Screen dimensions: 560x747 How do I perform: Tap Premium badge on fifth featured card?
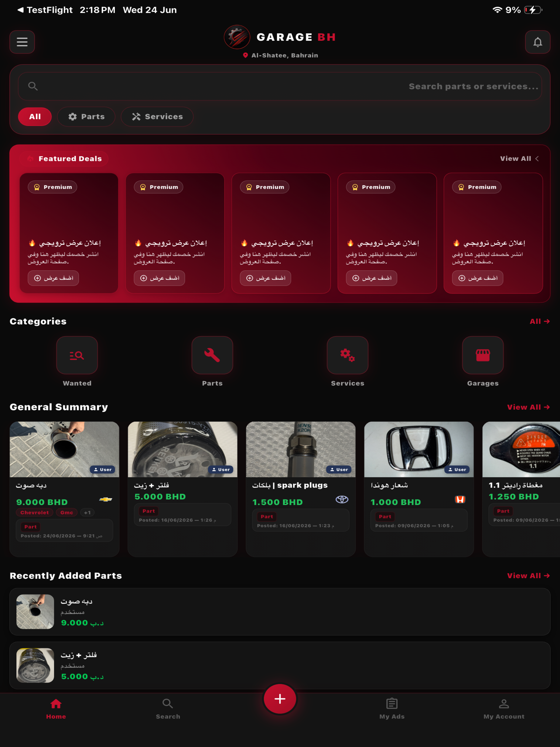coord(477,187)
